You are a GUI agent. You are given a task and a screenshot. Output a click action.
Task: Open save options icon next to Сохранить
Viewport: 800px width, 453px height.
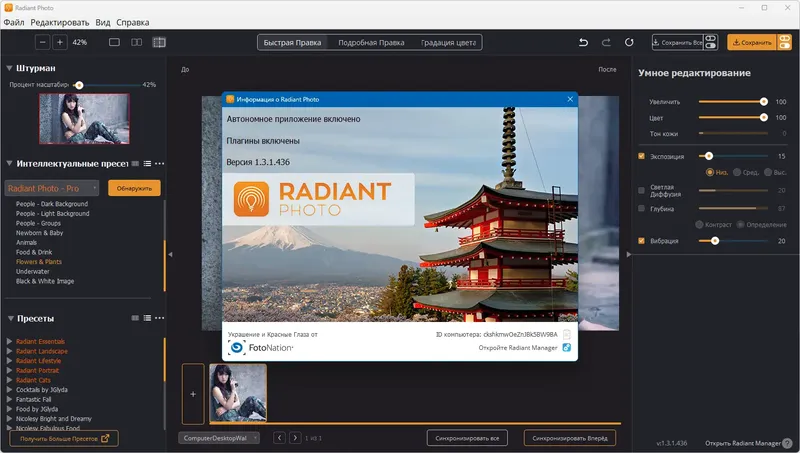pyautogui.click(x=784, y=42)
